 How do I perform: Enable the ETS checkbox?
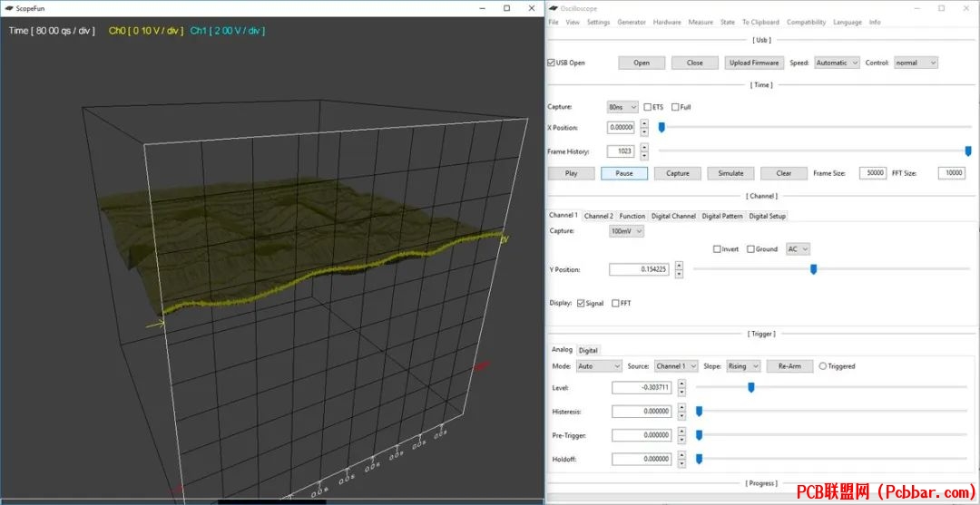point(648,107)
